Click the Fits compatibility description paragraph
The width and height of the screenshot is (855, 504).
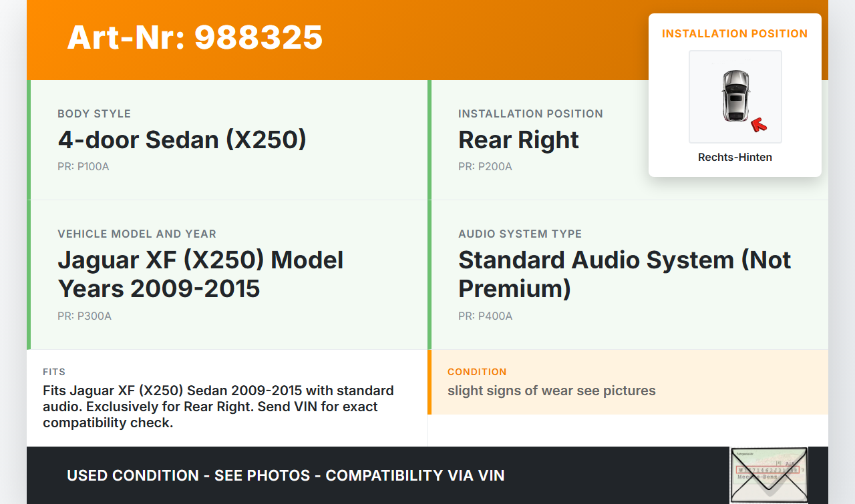point(218,407)
